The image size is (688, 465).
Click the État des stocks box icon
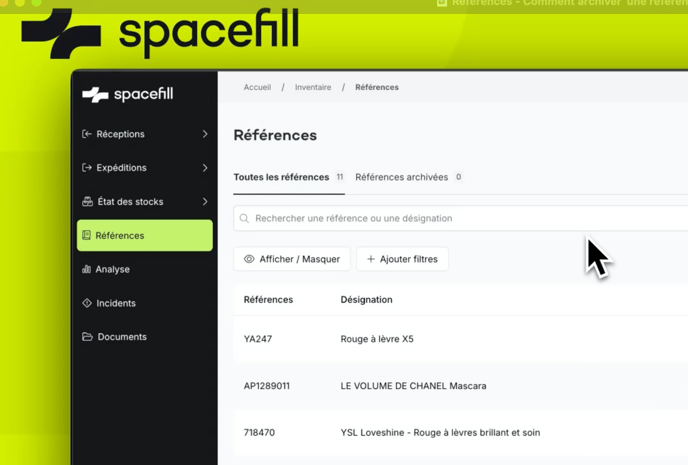(87, 202)
